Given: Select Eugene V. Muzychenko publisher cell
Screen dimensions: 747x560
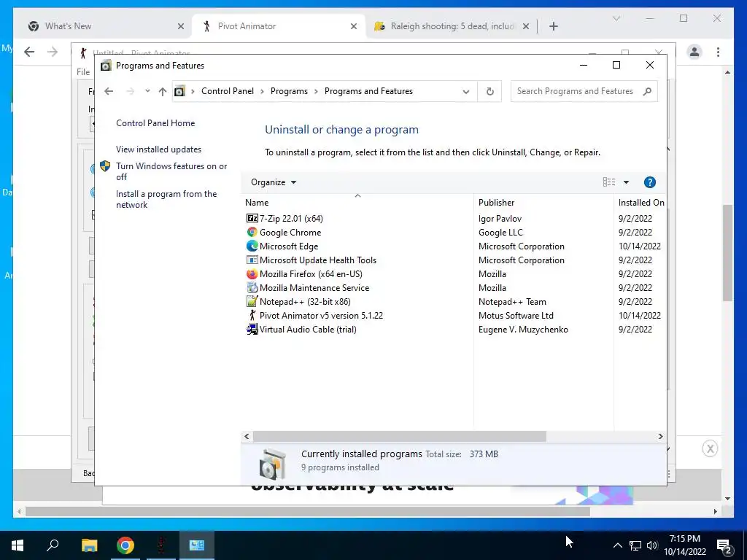Looking at the screenshot, I should click(522, 329).
